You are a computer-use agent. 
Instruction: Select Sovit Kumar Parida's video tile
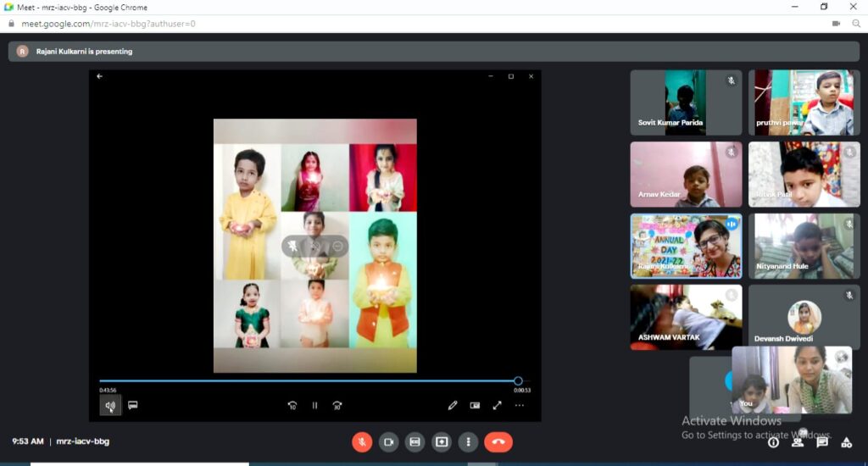686,103
